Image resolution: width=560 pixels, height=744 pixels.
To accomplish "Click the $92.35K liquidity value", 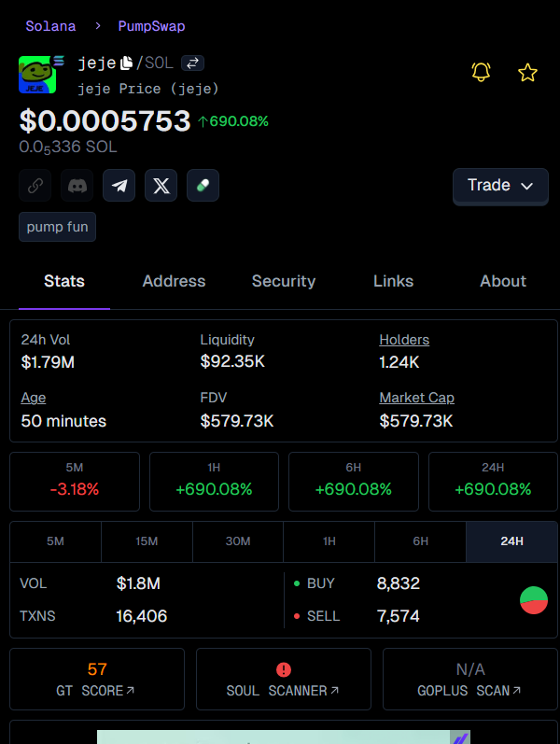I will [x=232, y=361].
